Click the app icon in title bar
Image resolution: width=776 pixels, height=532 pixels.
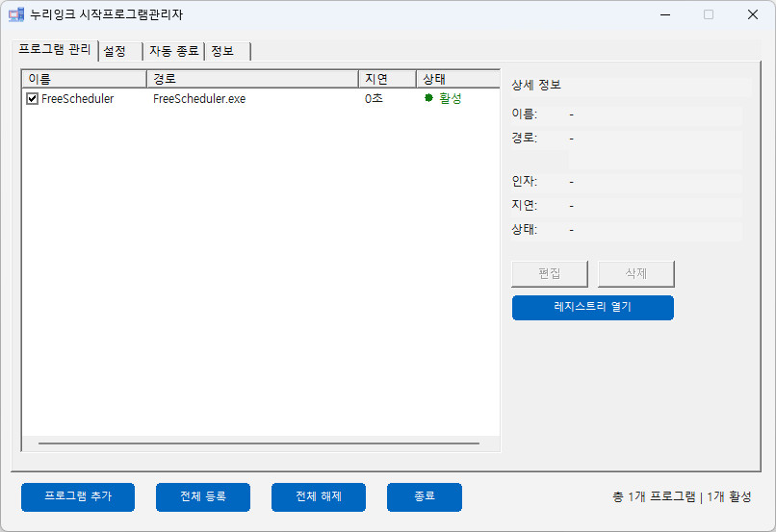(16, 14)
